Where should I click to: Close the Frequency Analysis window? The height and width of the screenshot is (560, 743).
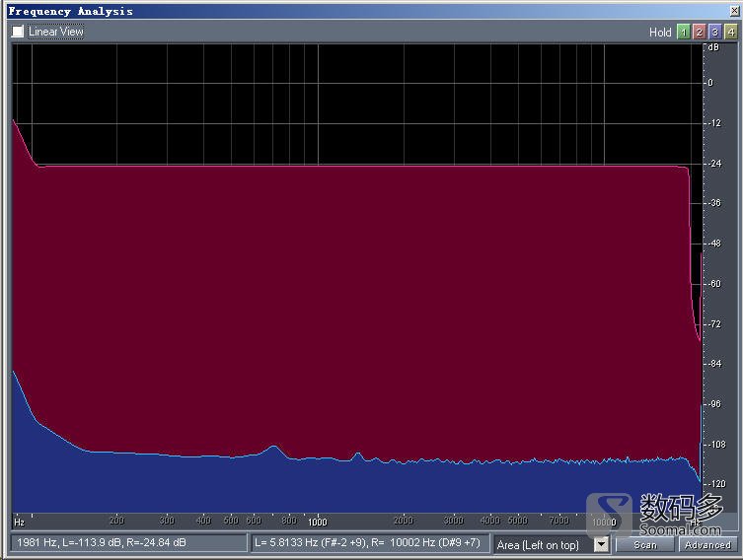tap(733, 11)
